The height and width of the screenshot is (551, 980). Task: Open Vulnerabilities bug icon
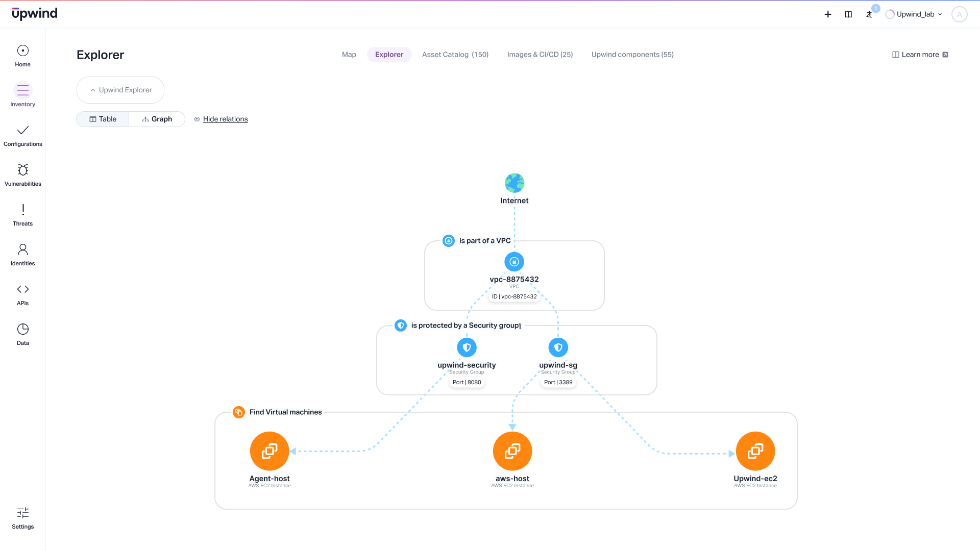[x=23, y=170]
